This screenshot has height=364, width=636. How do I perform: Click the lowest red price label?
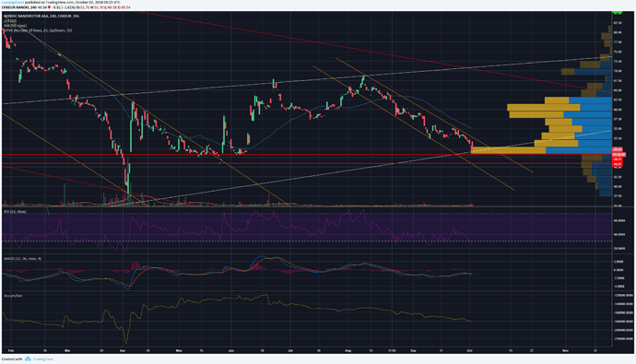click(618, 164)
